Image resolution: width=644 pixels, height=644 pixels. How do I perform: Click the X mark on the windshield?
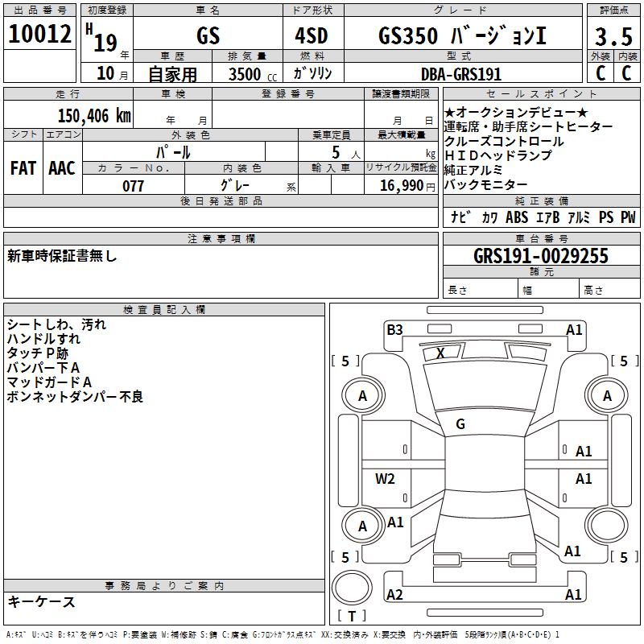click(440, 353)
